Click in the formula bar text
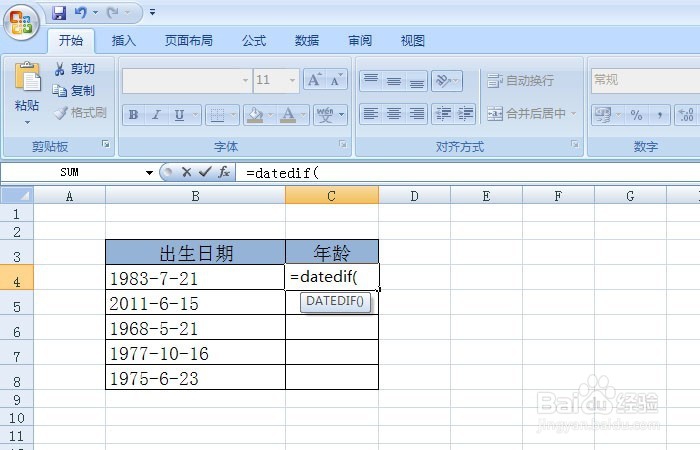Image resolution: width=700 pixels, height=450 pixels. 282,173
